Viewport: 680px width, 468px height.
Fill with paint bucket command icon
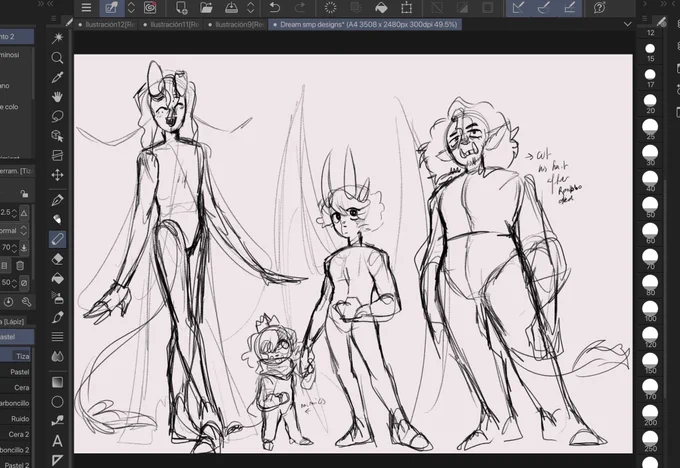coord(381,7)
